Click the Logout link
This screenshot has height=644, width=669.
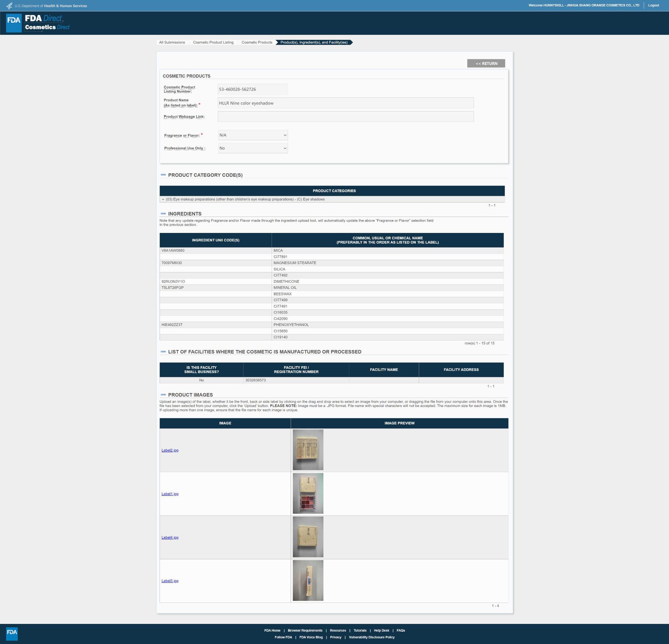pyautogui.click(x=653, y=5)
